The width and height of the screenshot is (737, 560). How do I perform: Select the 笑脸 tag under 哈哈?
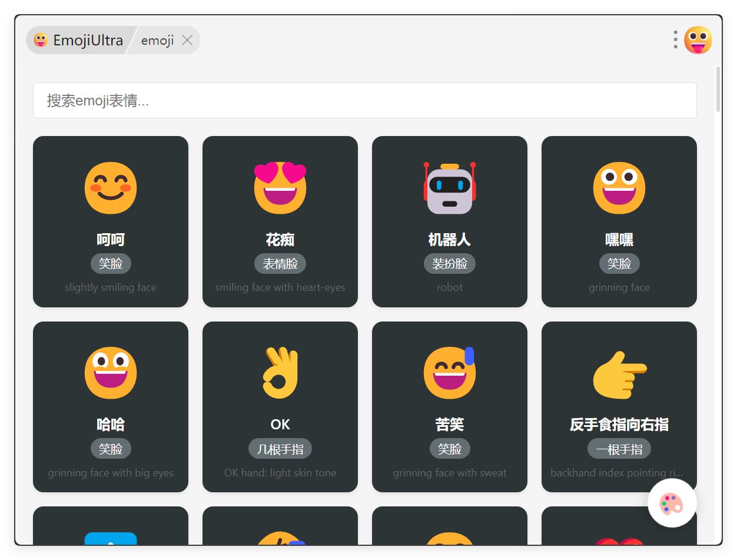[x=111, y=449]
